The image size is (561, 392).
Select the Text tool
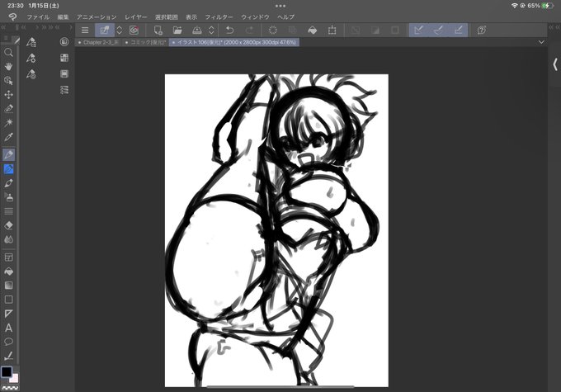(x=8, y=328)
